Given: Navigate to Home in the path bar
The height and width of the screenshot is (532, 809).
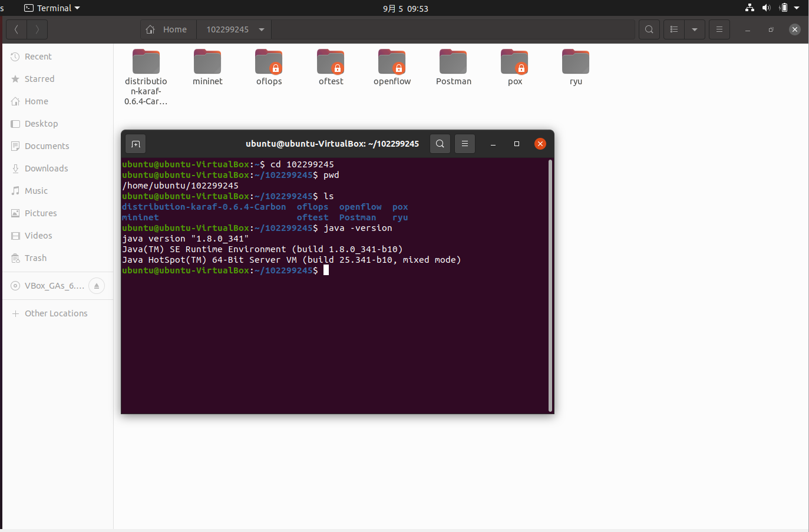Looking at the screenshot, I should tap(168, 29).
